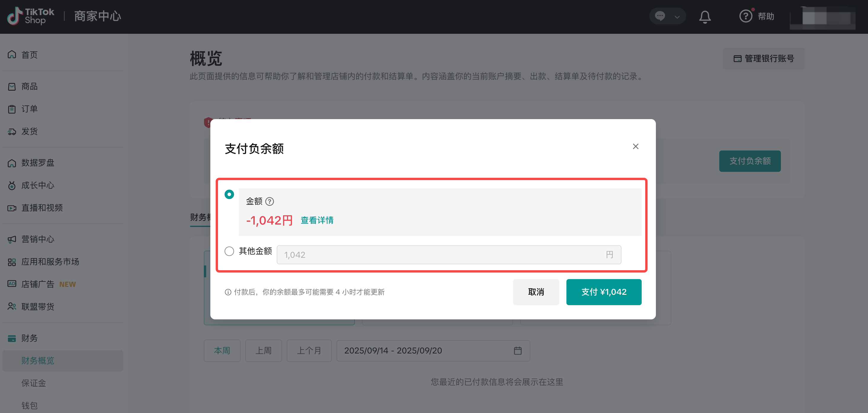Click the amount info tooltip icon
The height and width of the screenshot is (413, 868).
click(270, 201)
